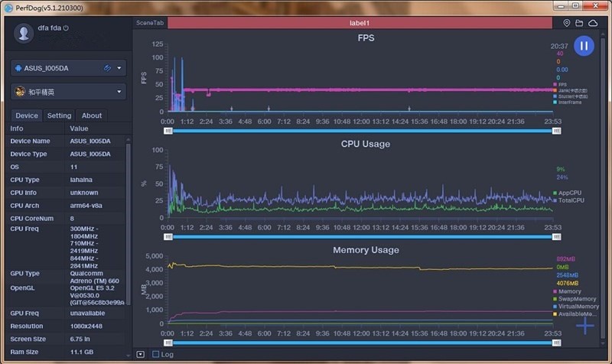Toggle the Log checkbox
This screenshot has height=364, width=612.
tap(156, 354)
